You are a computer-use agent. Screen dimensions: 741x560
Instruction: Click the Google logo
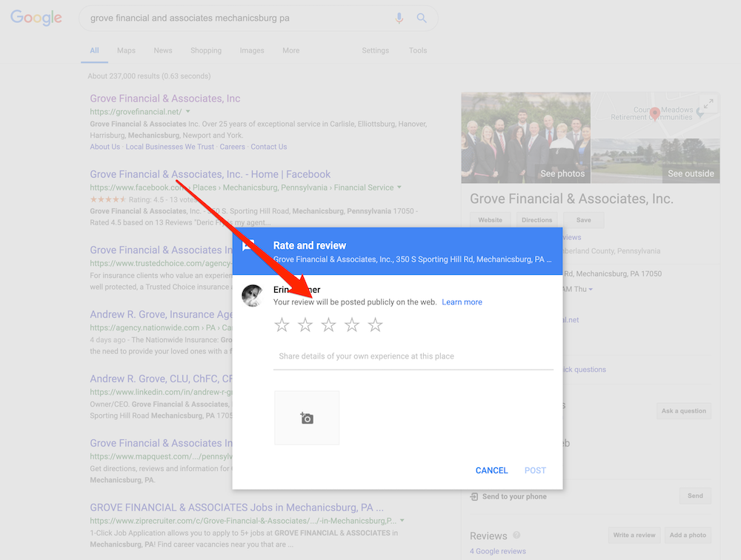click(x=36, y=18)
